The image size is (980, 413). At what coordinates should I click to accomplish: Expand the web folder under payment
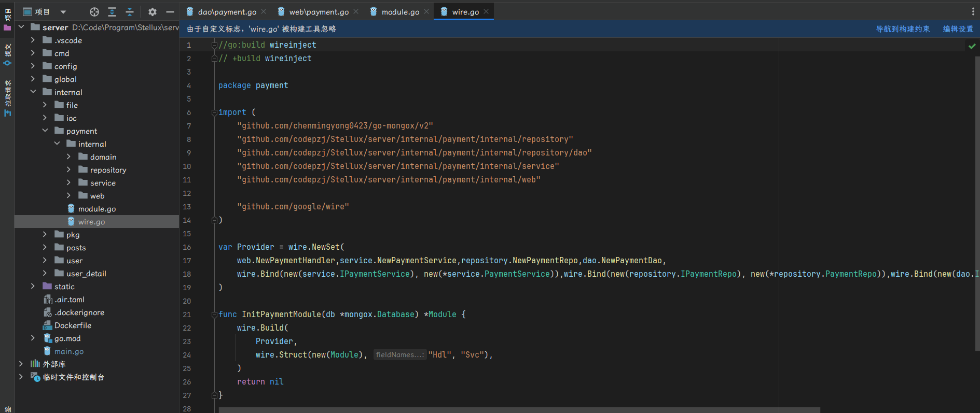[x=69, y=195]
